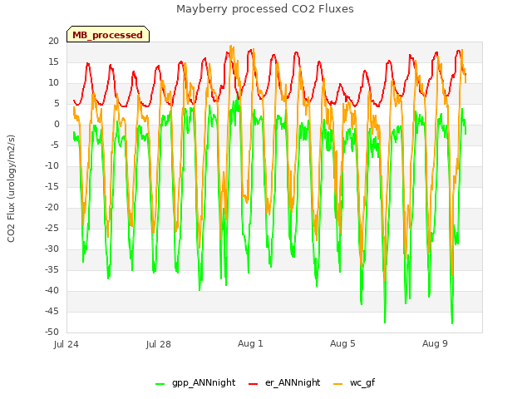The image size is (532, 399).
Task: Click the y-axis tick label -50
Action: pyautogui.click(x=52, y=332)
